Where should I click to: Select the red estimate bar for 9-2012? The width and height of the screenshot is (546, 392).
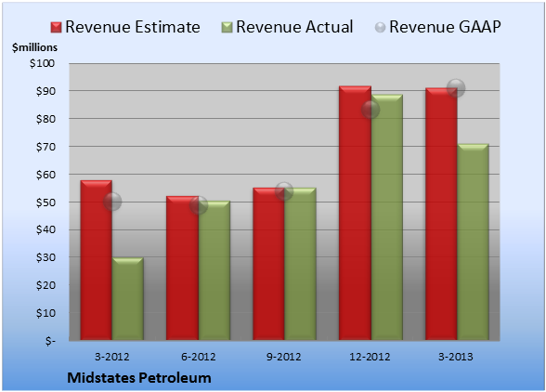[268, 264]
